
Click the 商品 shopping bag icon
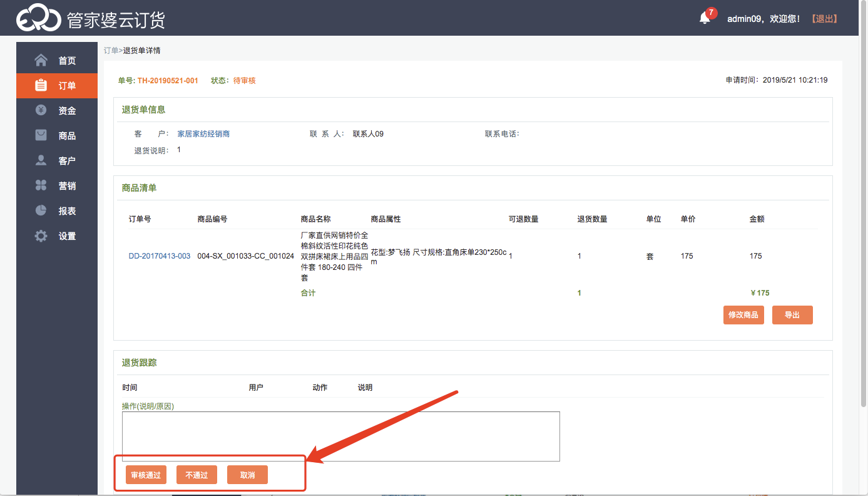click(41, 135)
